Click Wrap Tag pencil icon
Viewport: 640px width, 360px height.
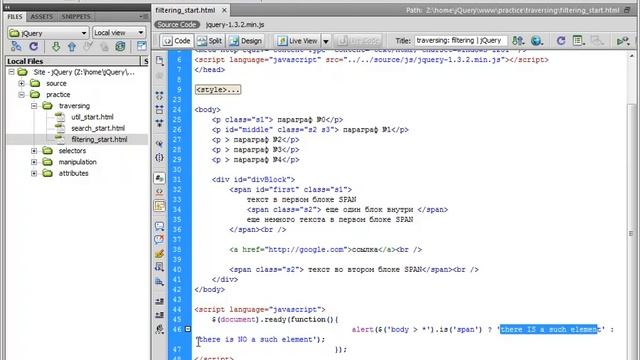160,253
